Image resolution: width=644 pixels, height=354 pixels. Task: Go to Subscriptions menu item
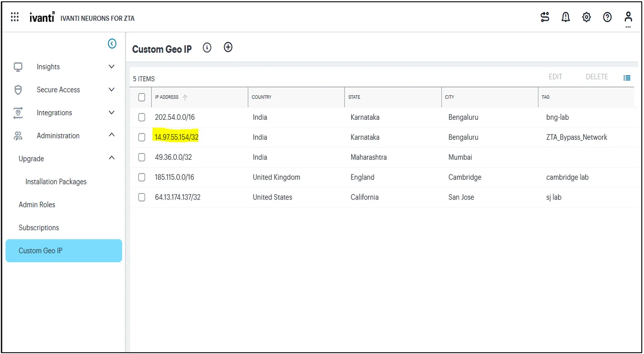[39, 228]
